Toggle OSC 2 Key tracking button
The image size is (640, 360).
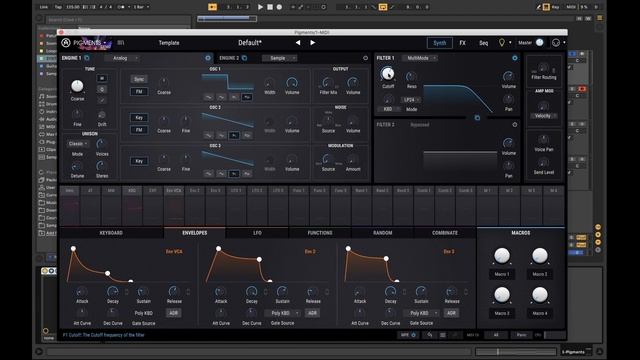point(139,118)
